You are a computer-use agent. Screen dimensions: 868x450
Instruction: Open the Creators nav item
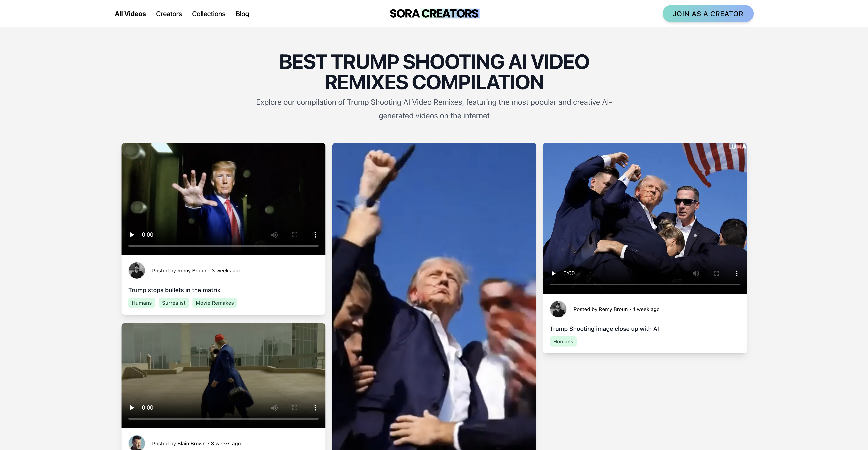click(169, 14)
